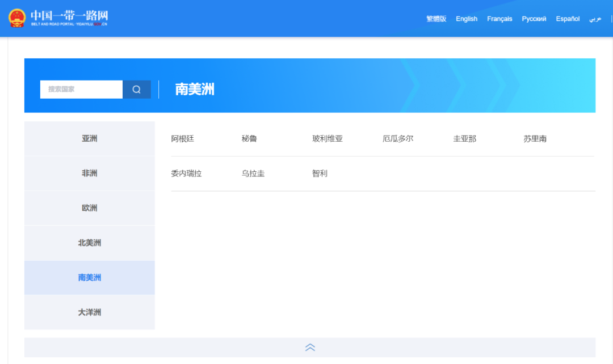Open the 玻利维亚 country page
Viewport: 613px width, 364px height.
coord(328,138)
